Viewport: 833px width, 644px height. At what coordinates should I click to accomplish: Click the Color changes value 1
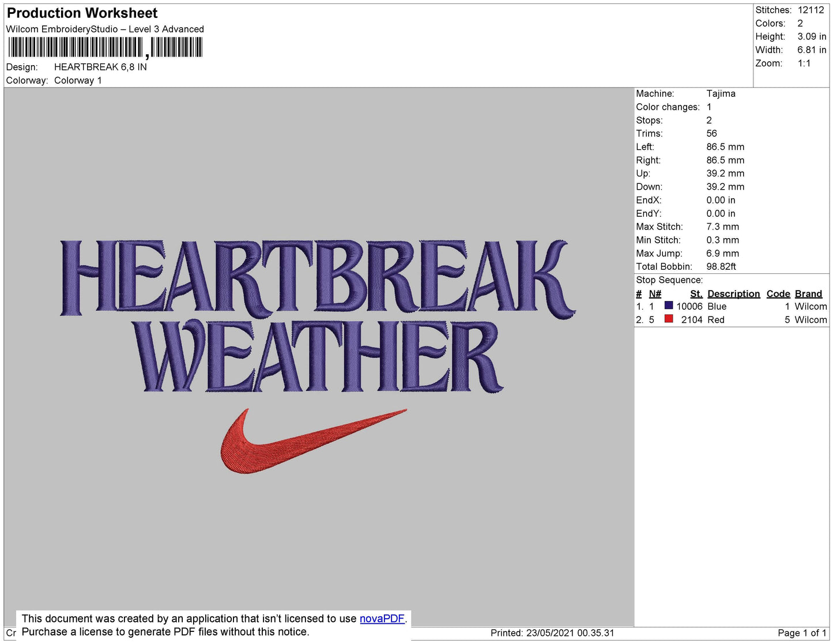(709, 107)
